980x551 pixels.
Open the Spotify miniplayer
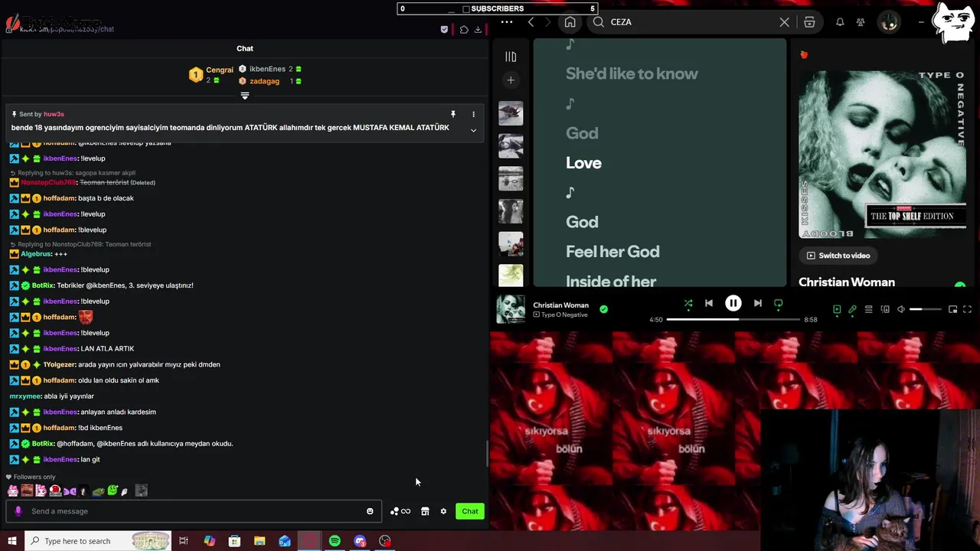[952, 309]
